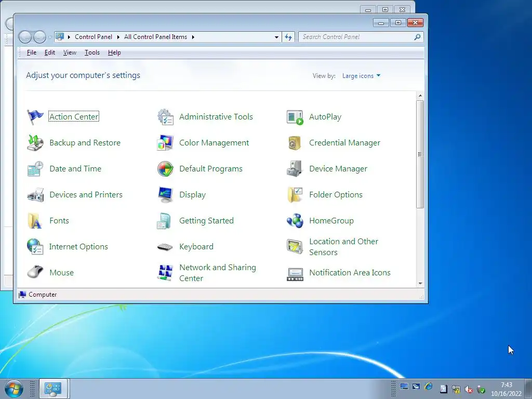The height and width of the screenshot is (399, 532).
Task: Click the search magnifier icon
Action: tap(417, 37)
